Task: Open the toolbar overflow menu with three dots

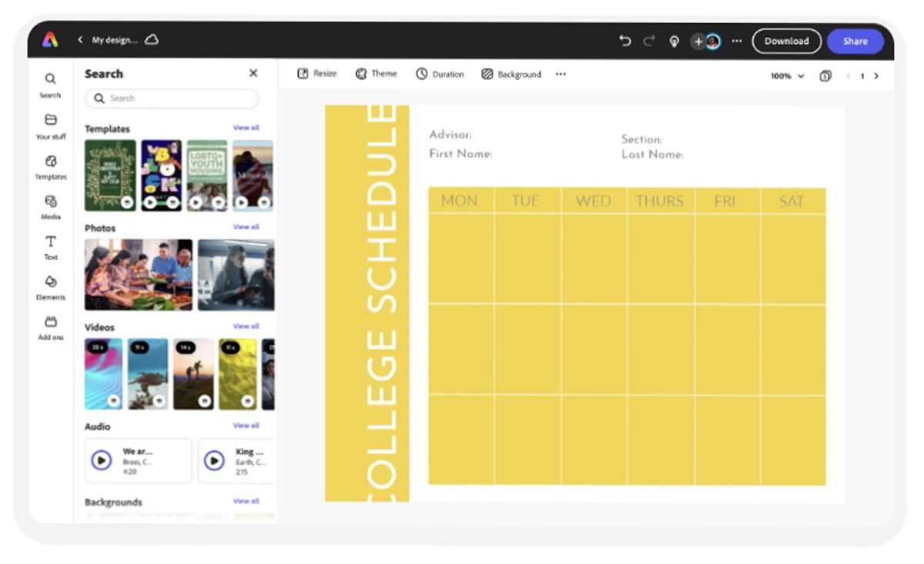Action: tap(561, 74)
